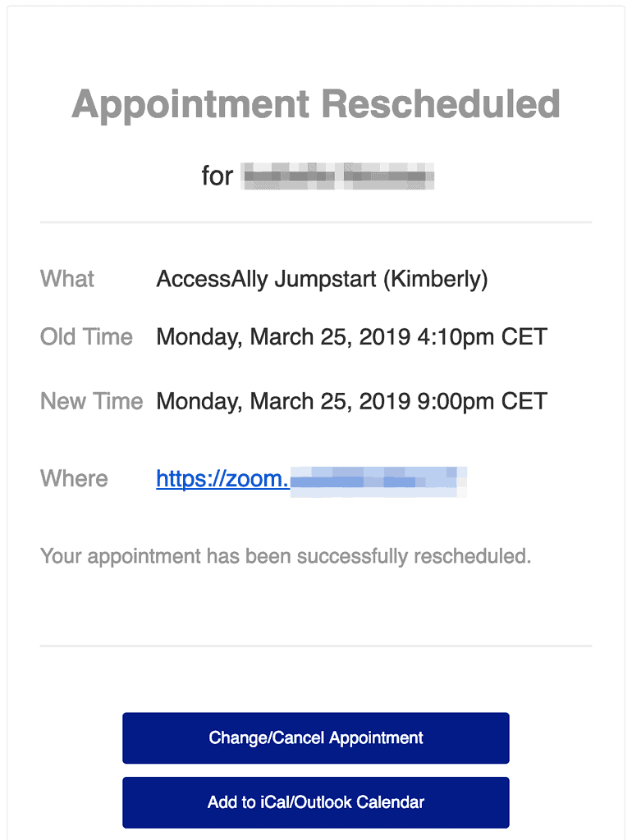Select the Appointment Rescheduled heading

click(315, 104)
